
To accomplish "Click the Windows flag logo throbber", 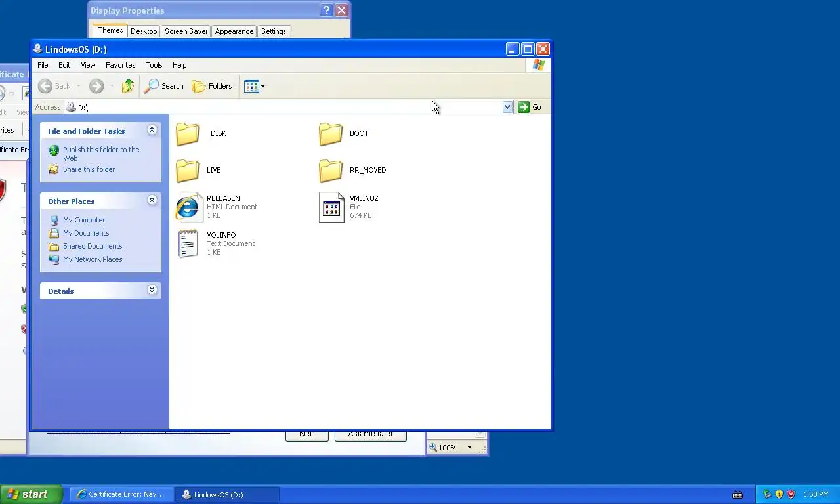I will click(x=539, y=65).
